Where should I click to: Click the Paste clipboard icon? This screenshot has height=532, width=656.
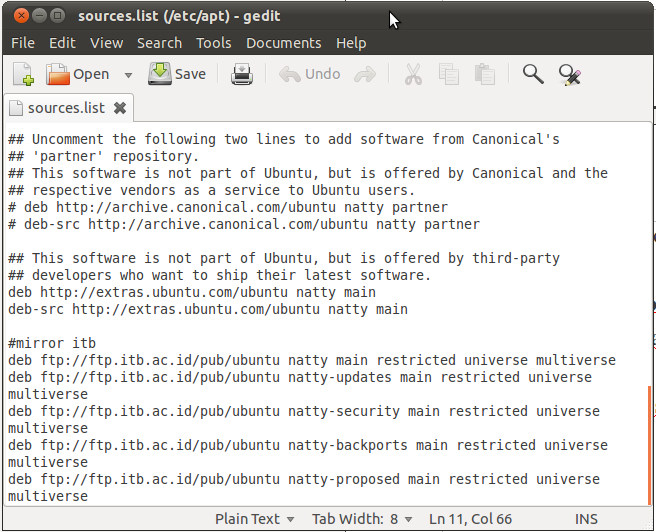tap(485, 74)
